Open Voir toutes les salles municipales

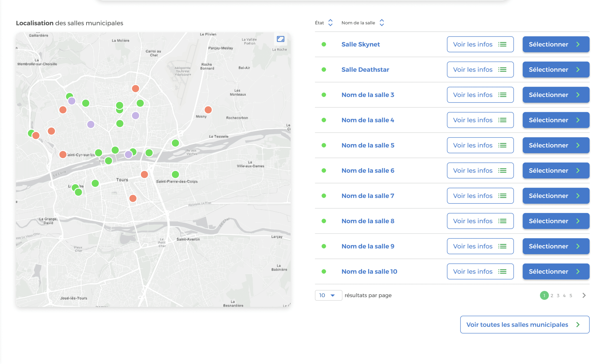525,324
